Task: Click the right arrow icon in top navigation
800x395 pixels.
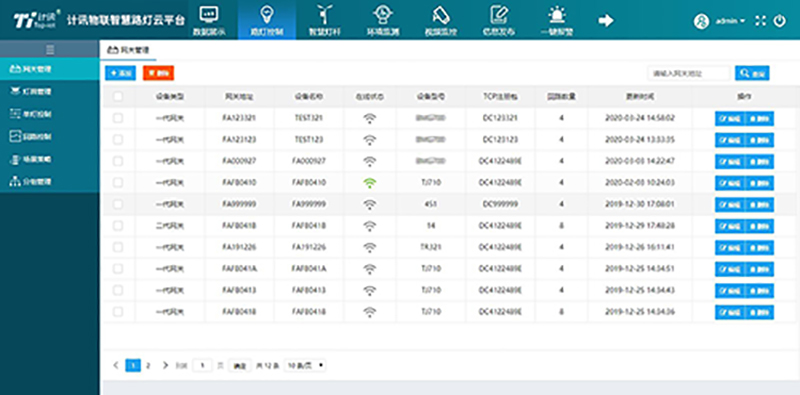Action: click(606, 20)
